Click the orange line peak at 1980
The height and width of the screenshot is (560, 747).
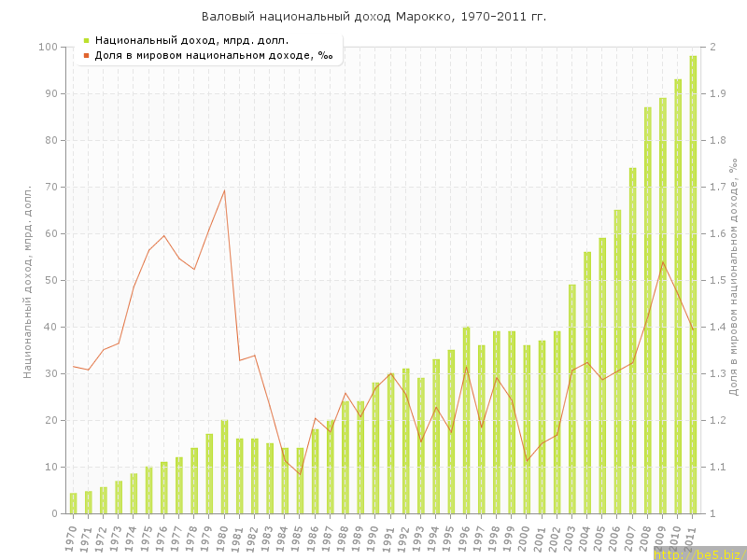[224, 190]
